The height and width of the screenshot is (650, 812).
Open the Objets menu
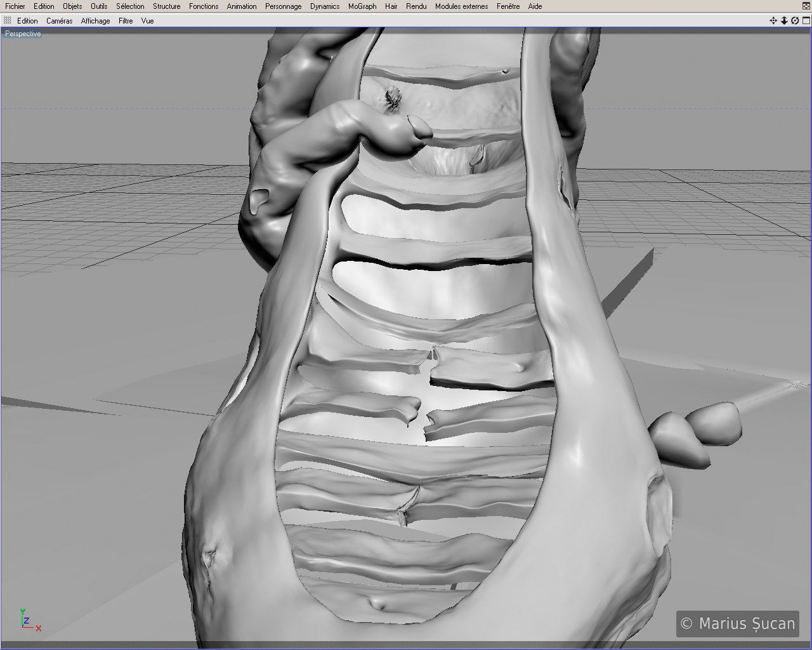(72, 6)
